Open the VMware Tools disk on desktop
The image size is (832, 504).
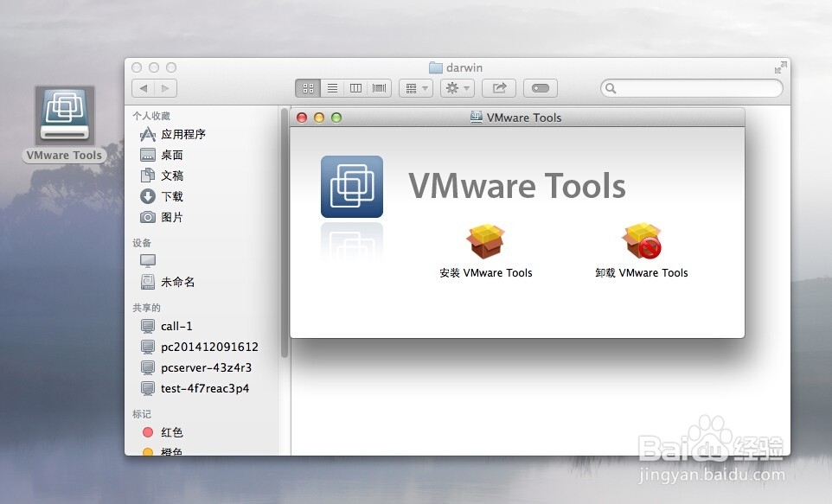(x=65, y=115)
